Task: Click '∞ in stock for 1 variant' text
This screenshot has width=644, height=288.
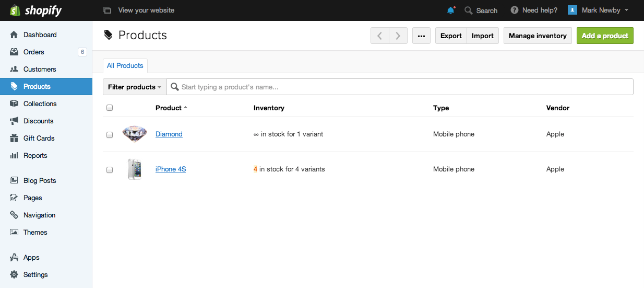Action: [x=288, y=134]
